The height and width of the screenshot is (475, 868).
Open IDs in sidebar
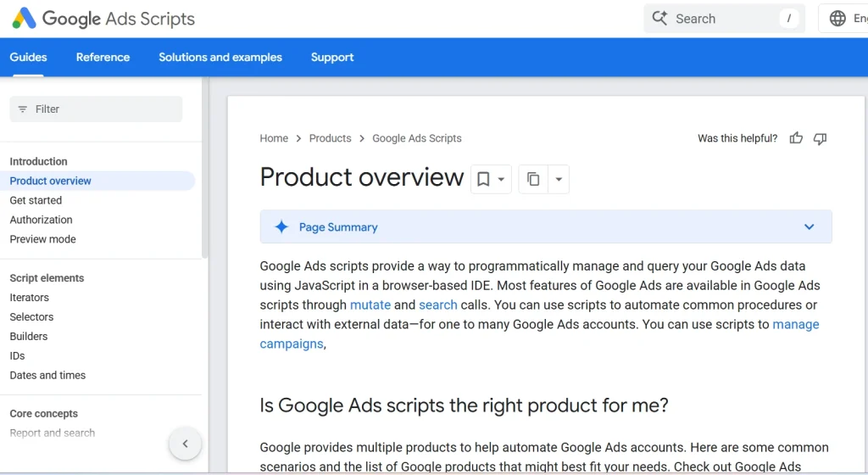click(x=17, y=355)
